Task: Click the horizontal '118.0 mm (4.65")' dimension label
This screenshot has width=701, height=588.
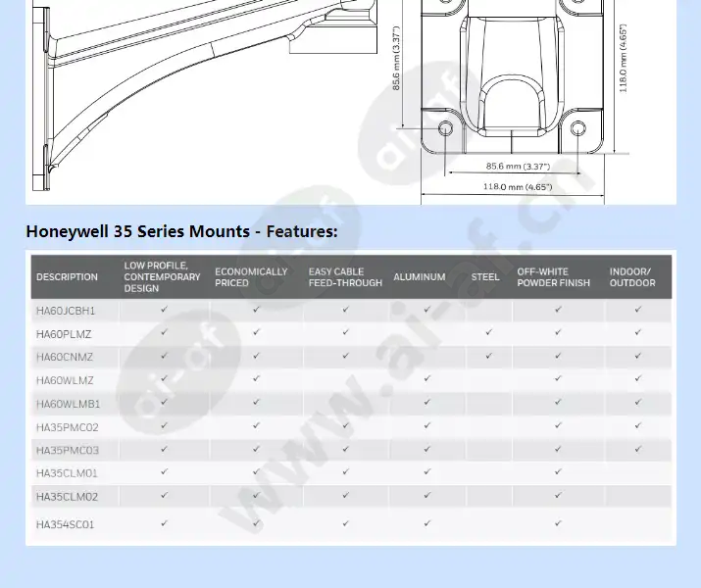Action: [x=518, y=187]
